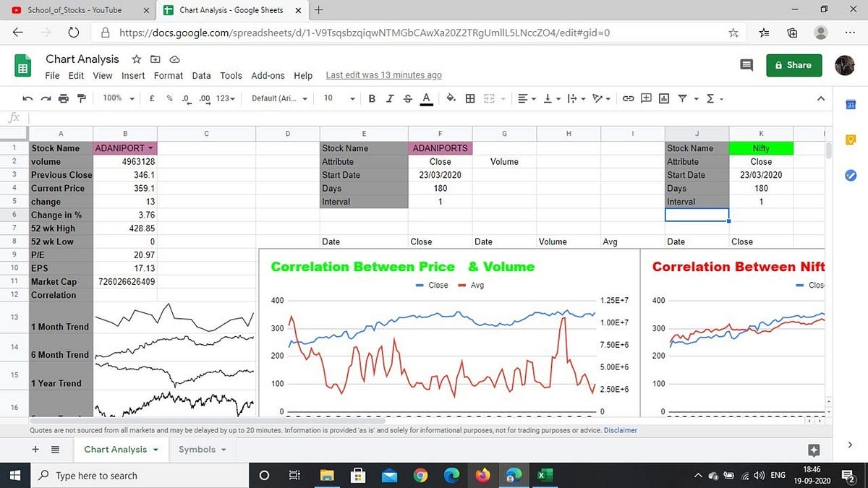Open Google Calendar from the side panel

tap(851, 104)
